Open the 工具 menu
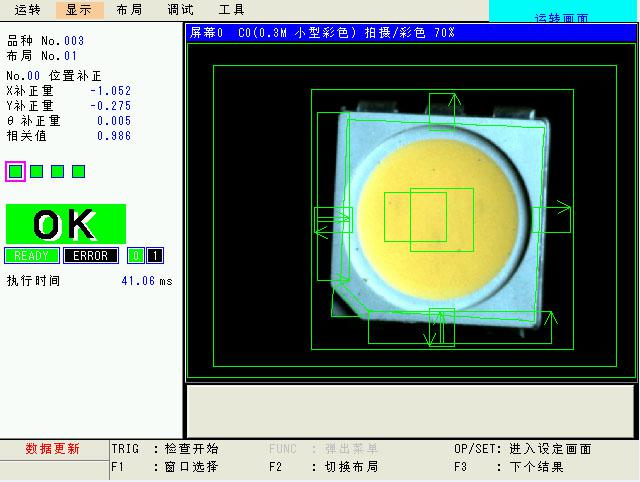This screenshot has height=482, width=640. (x=231, y=10)
